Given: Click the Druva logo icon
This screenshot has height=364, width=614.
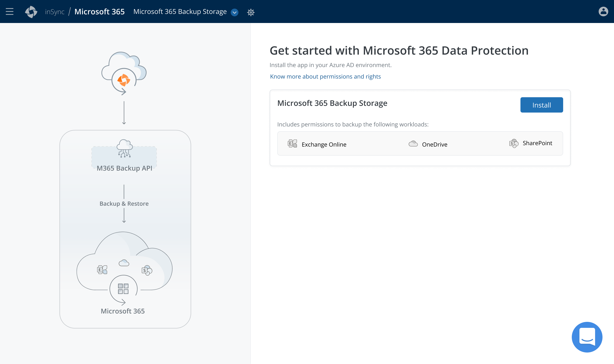Looking at the screenshot, I should 31,12.
